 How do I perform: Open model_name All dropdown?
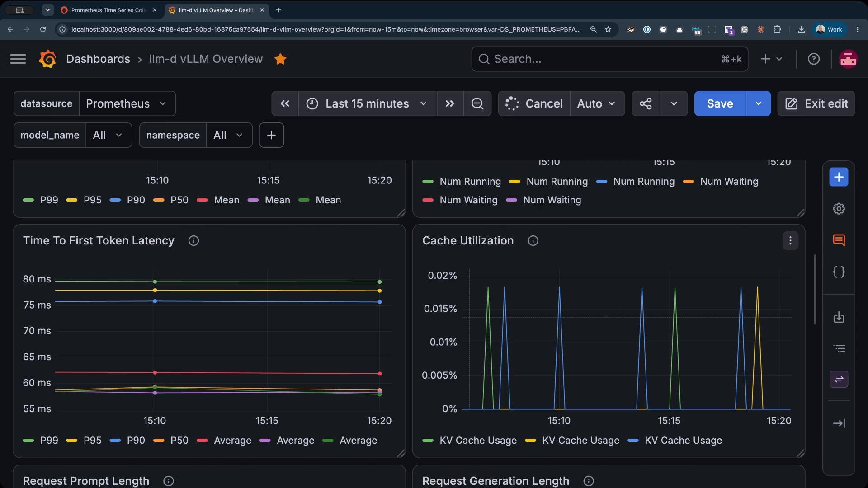pyautogui.click(x=108, y=135)
